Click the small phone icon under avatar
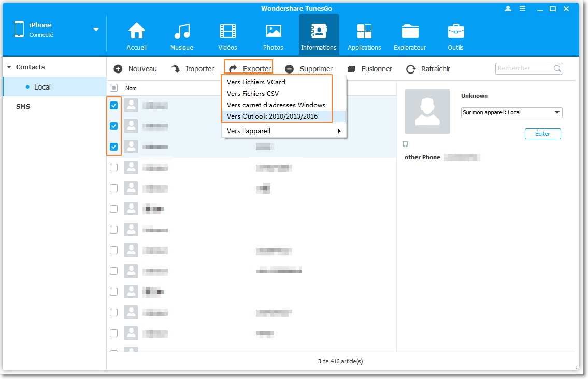Image resolution: width=588 pixels, height=379 pixels. tap(405, 144)
